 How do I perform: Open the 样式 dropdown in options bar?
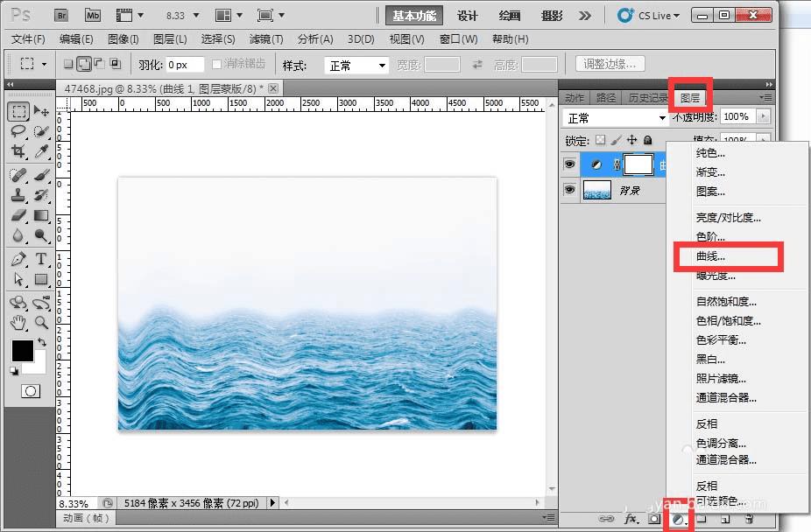click(356, 65)
